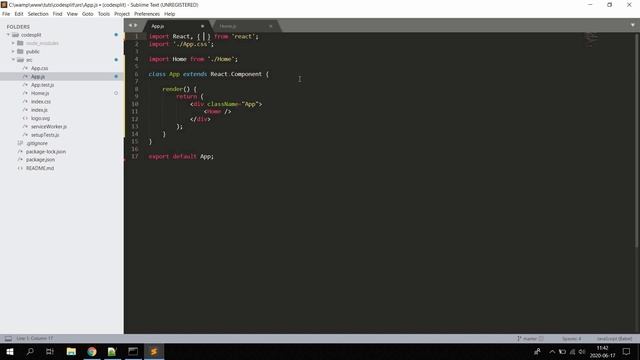Click the editor vertical scrollbar

tap(637, 140)
